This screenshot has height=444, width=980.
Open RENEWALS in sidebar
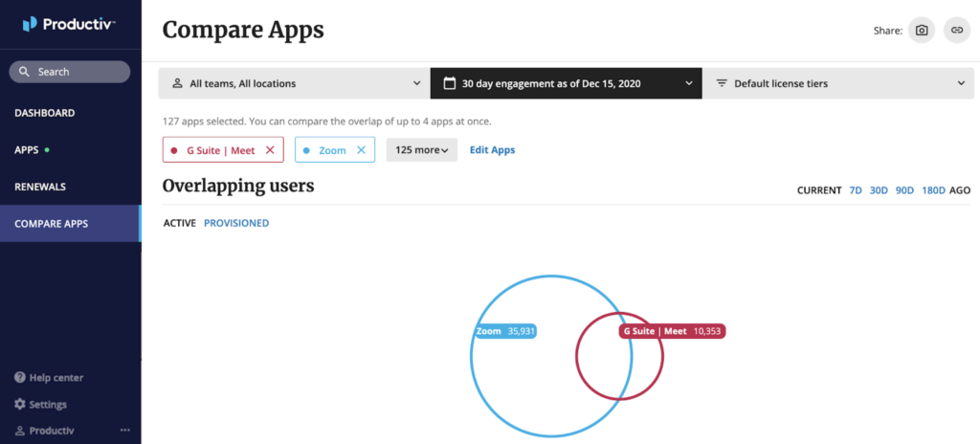click(x=40, y=187)
